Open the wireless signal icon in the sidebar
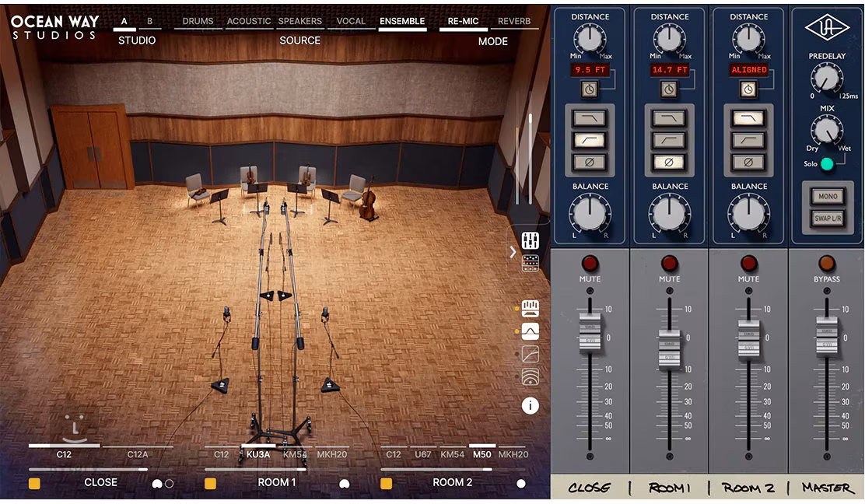Viewport: 865px width, 504px height. pyautogui.click(x=531, y=377)
